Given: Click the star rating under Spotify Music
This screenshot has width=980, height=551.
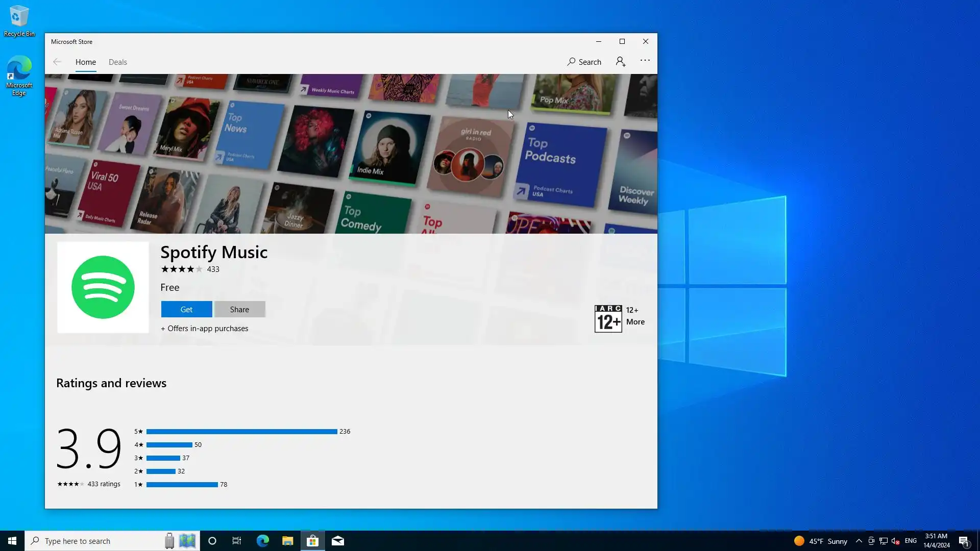Looking at the screenshot, I should click(181, 269).
